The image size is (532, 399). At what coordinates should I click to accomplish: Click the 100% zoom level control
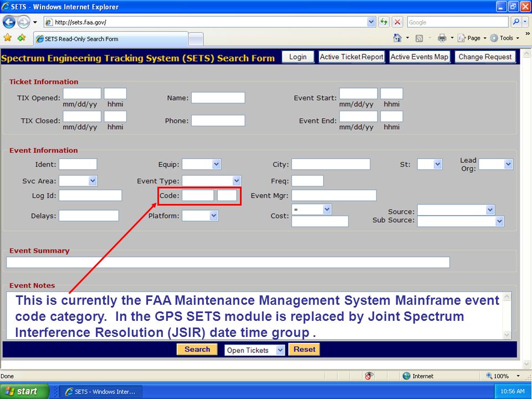(503, 376)
